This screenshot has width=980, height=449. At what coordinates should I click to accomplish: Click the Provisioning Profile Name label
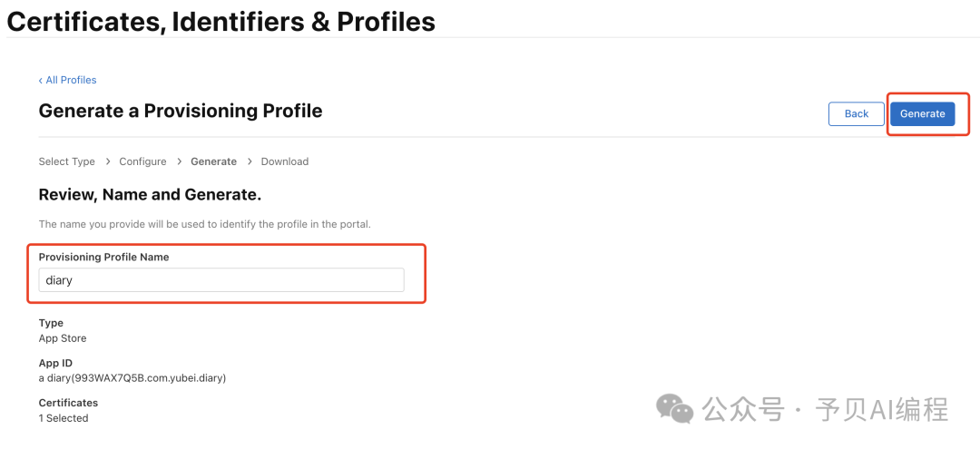click(103, 257)
